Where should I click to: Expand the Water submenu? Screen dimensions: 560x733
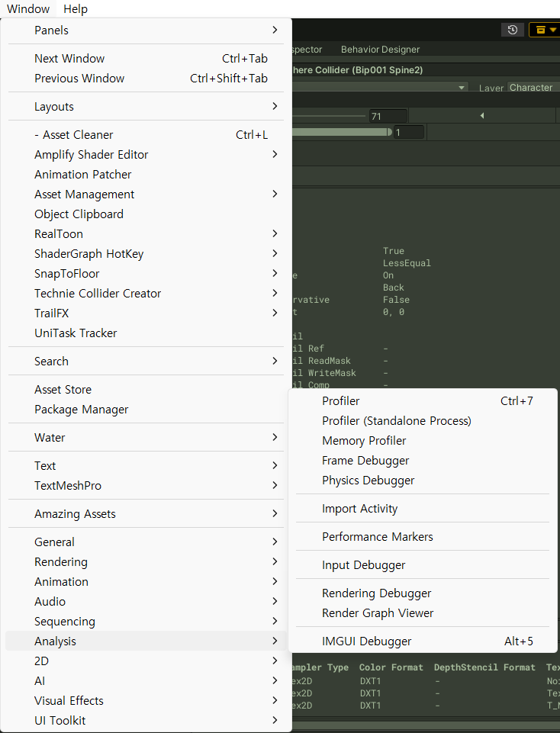tap(146, 438)
